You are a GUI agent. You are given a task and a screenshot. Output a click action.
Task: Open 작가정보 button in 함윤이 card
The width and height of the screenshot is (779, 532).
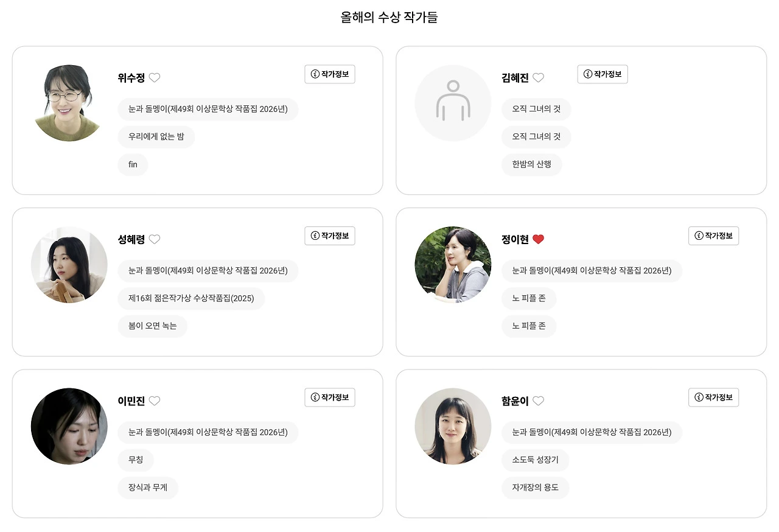(x=713, y=397)
